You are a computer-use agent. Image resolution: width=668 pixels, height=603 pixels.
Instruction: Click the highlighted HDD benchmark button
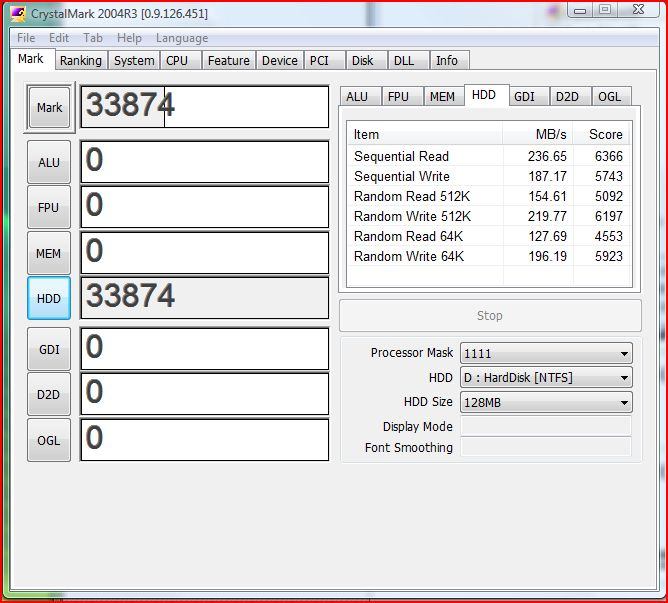[x=49, y=298]
